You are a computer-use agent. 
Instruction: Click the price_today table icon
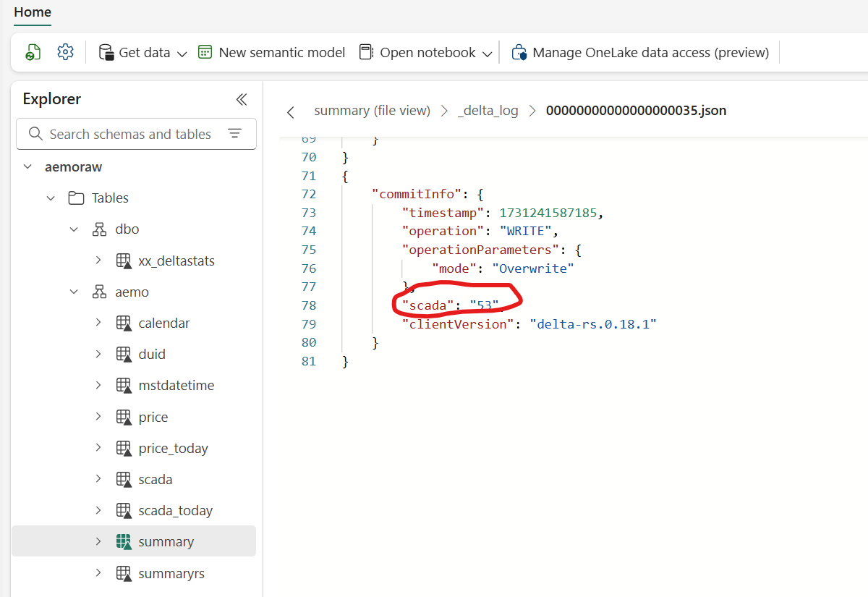click(x=124, y=449)
